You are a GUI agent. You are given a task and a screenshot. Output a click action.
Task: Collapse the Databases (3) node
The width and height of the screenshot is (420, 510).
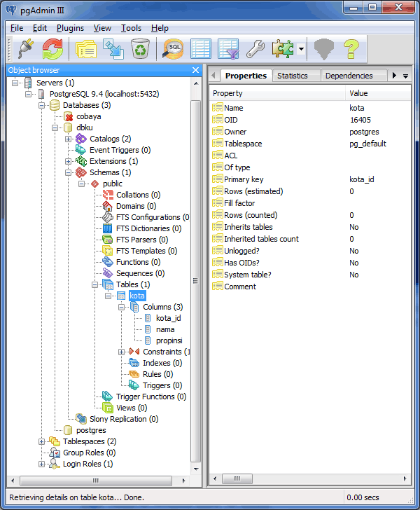pos(41,105)
